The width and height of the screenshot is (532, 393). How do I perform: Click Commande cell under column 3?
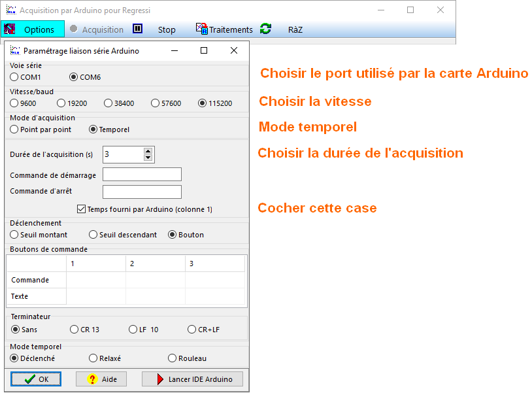tap(215, 280)
